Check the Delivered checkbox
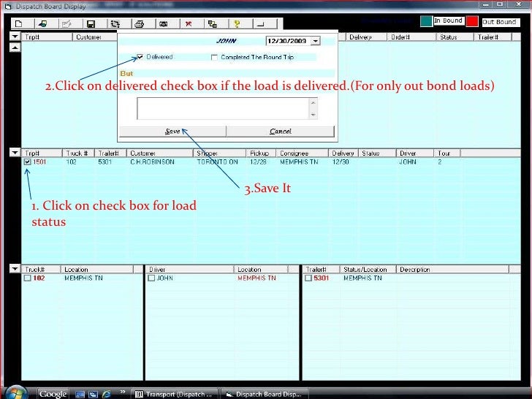 click(x=140, y=57)
